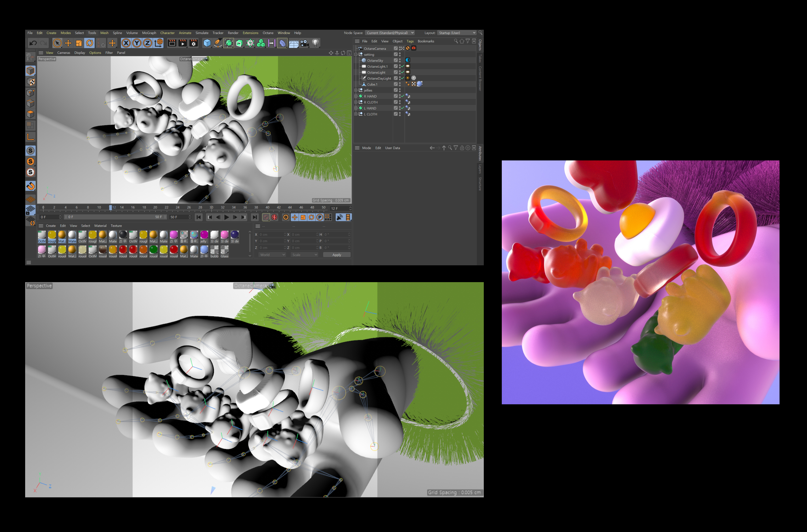Toggle L HAND enable checkmark

(403, 108)
